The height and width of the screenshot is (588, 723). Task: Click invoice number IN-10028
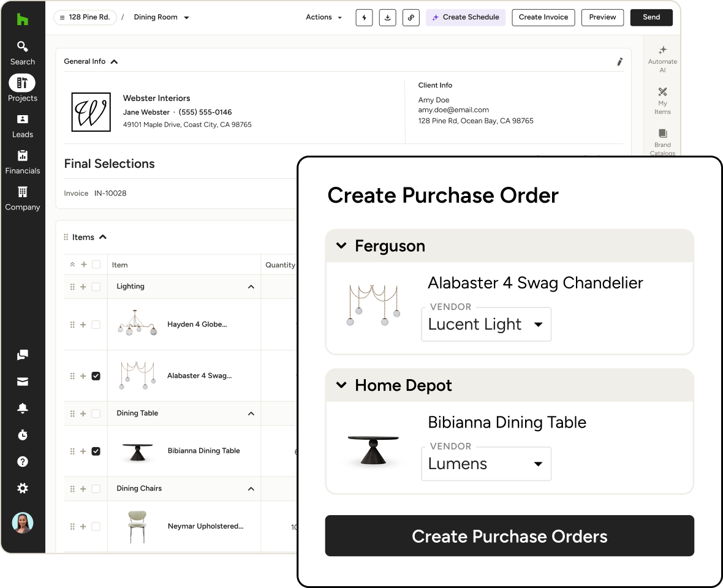coord(110,194)
